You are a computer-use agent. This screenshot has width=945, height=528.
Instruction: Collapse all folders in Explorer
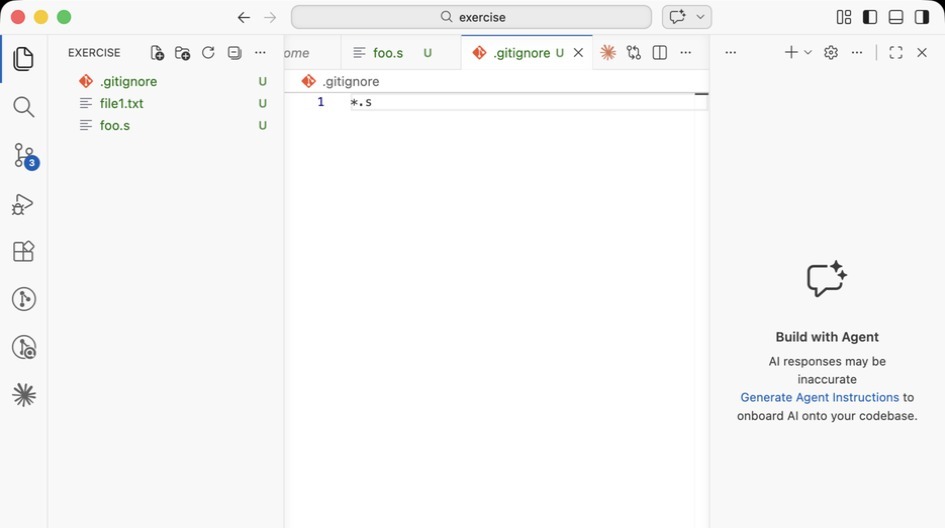pyautogui.click(x=234, y=53)
